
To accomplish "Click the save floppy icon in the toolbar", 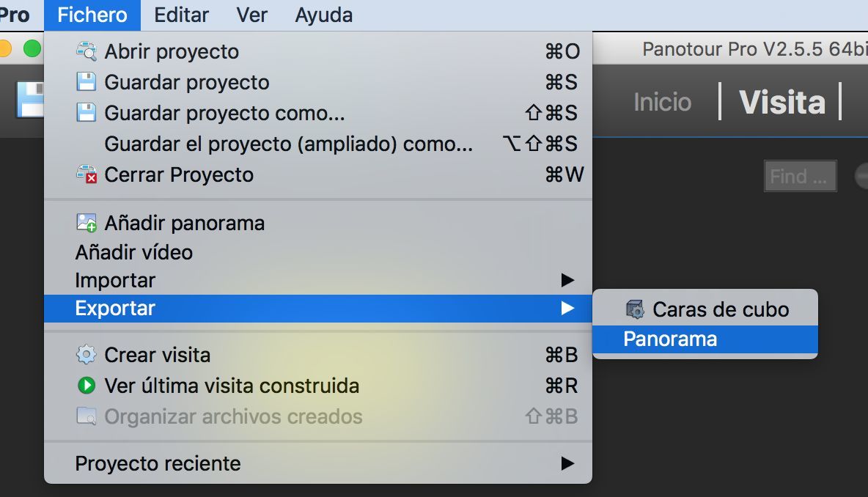I will (31, 100).
